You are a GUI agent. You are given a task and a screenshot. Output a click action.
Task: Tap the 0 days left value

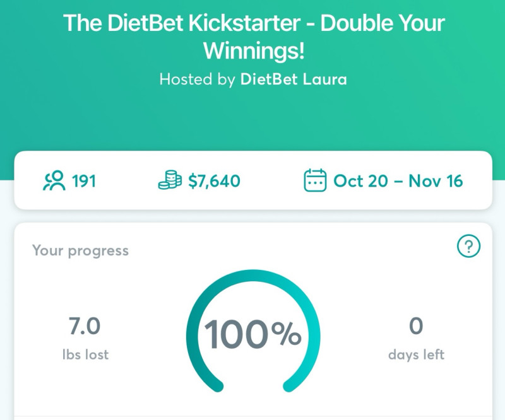[415, 327]
